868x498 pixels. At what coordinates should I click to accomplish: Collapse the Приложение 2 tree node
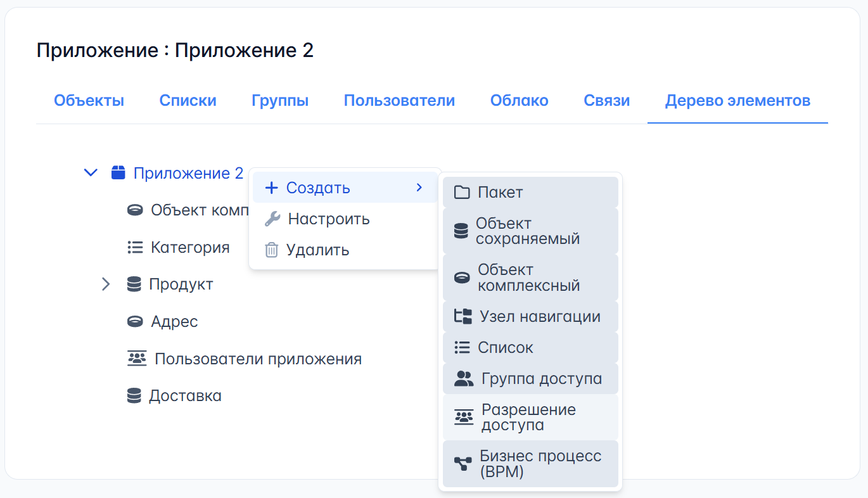(x=91, y=173)
